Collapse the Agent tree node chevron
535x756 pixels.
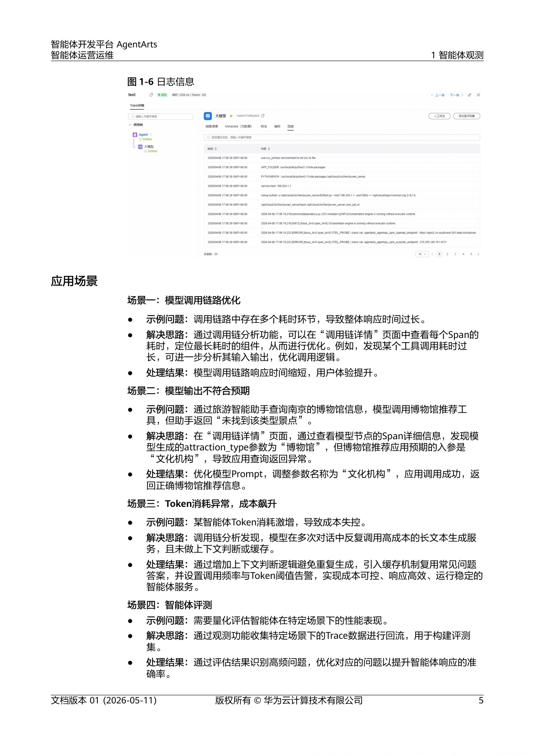pyautogui.click(x=151, y=135)
